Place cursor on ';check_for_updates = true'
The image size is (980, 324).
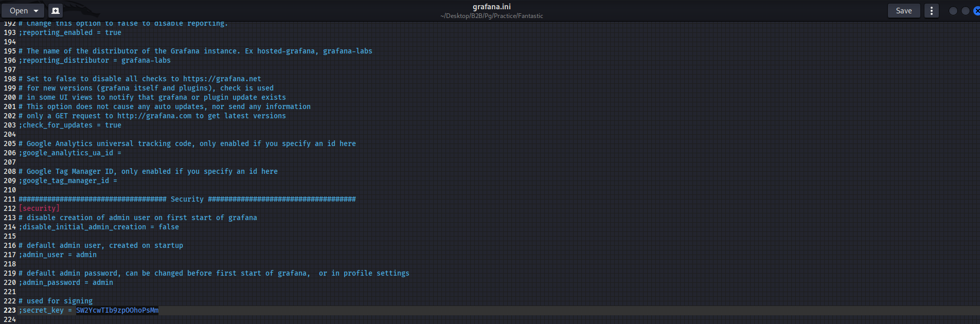70,125
